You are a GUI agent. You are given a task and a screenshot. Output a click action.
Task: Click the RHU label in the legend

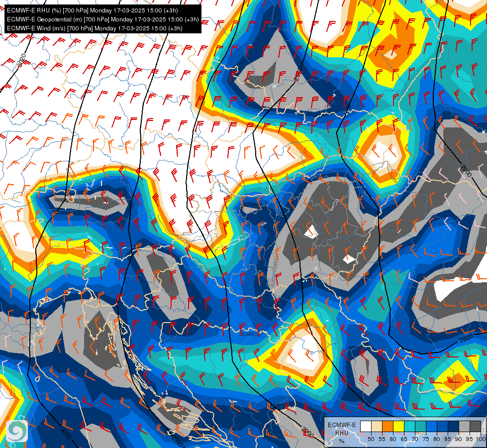tap(342, 433)
